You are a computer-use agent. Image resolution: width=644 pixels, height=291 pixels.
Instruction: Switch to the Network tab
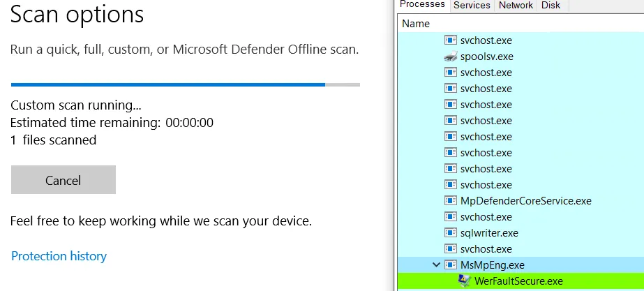pyautogui.click(x=516, y=5)
